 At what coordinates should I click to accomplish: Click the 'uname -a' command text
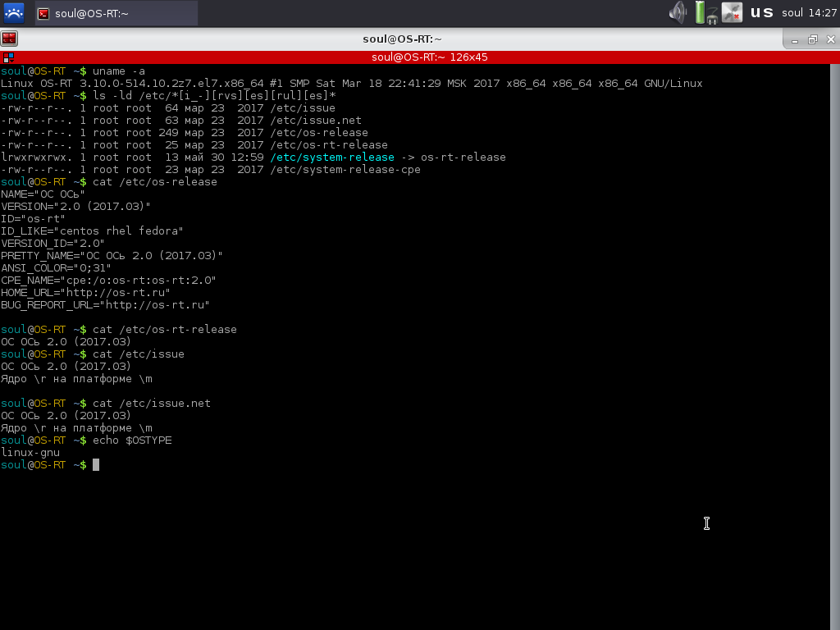pyautogui.click(x=118, y=71)
